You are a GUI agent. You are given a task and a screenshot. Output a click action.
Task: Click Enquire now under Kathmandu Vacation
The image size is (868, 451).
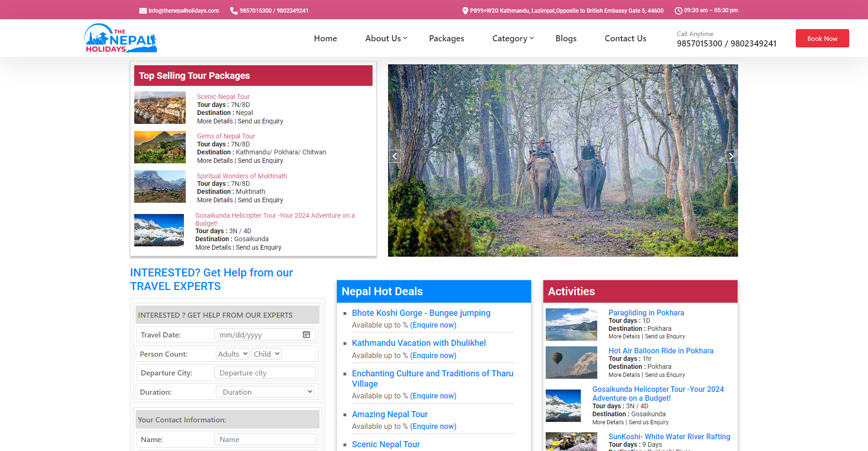pos(433,356)
